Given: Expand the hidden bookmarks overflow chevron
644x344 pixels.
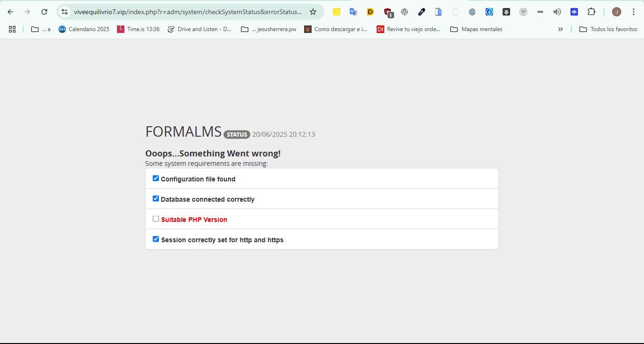Looking at the screenshot, I should coord(560,29).
